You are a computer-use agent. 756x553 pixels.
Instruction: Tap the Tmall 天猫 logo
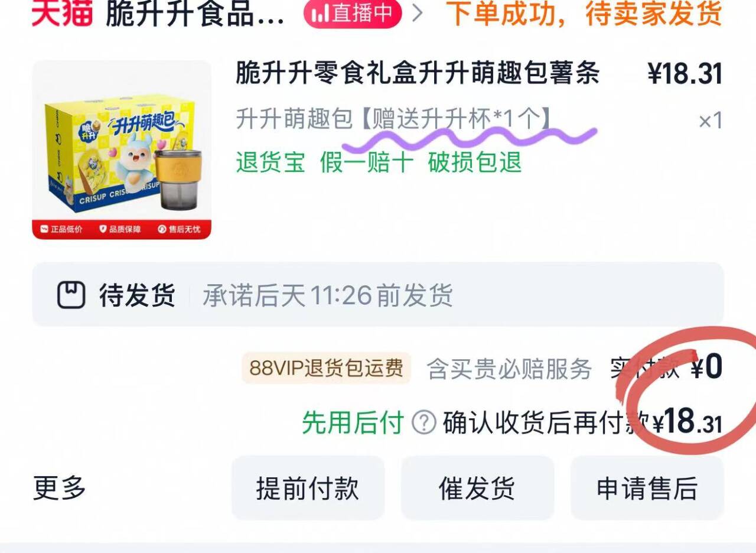tap(63, 13)
